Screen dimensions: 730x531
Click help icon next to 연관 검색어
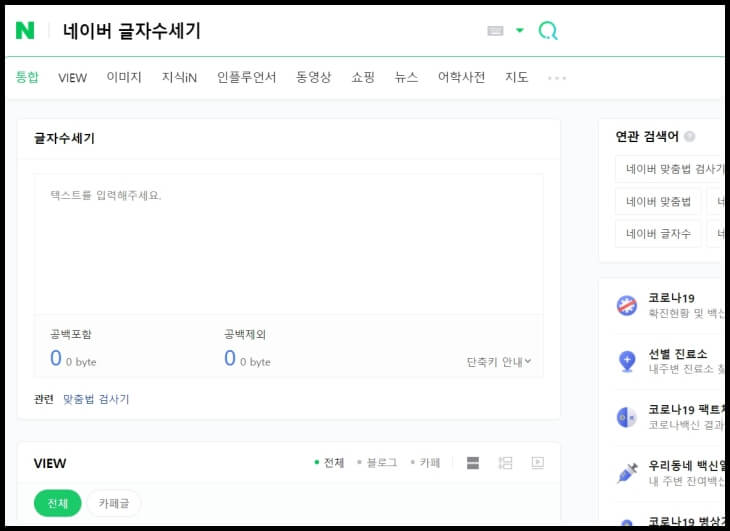tap(689, 136)
